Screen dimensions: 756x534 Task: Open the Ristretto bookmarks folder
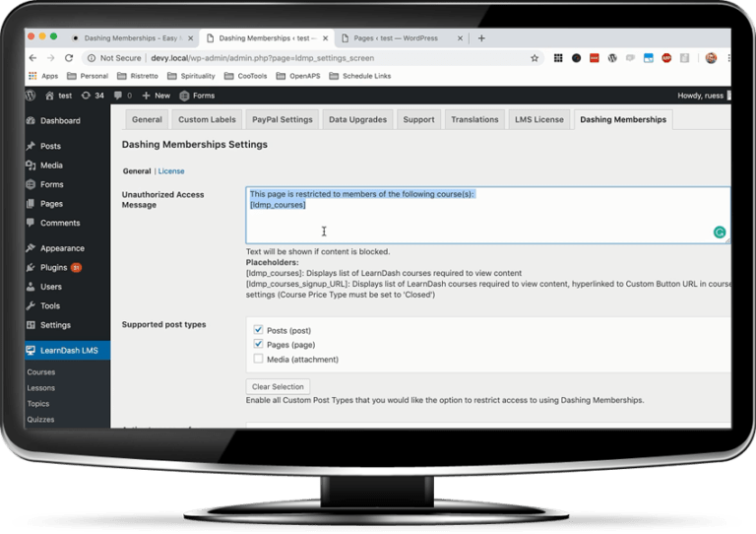[138, 76]
